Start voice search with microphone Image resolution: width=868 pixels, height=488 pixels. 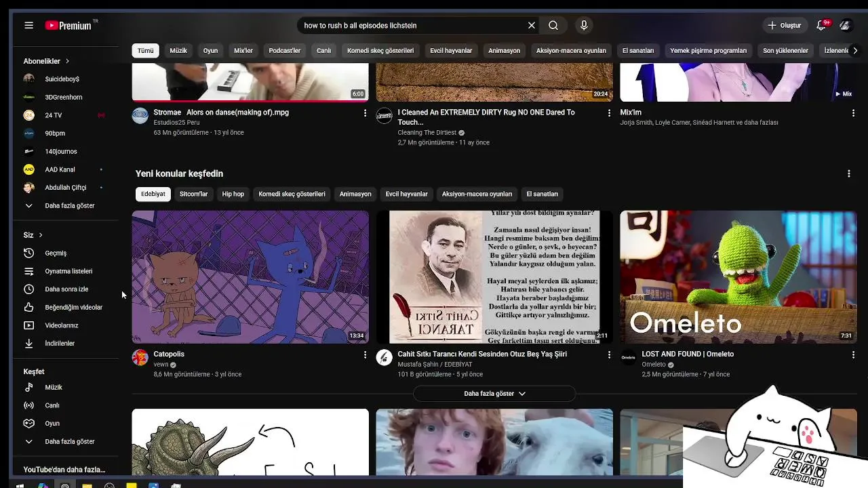pyautogui.click(x=584, y=25)
